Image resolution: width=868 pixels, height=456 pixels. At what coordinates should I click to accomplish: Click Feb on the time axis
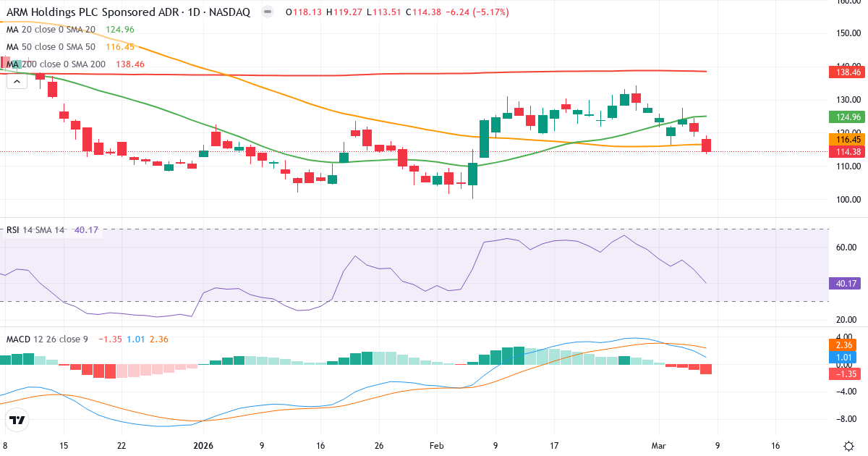pos(436,447)
